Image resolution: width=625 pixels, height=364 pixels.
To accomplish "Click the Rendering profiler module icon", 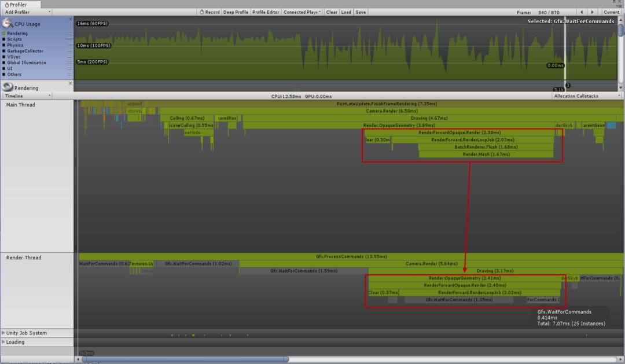I will pyautogui.click(x=7, y=87).
